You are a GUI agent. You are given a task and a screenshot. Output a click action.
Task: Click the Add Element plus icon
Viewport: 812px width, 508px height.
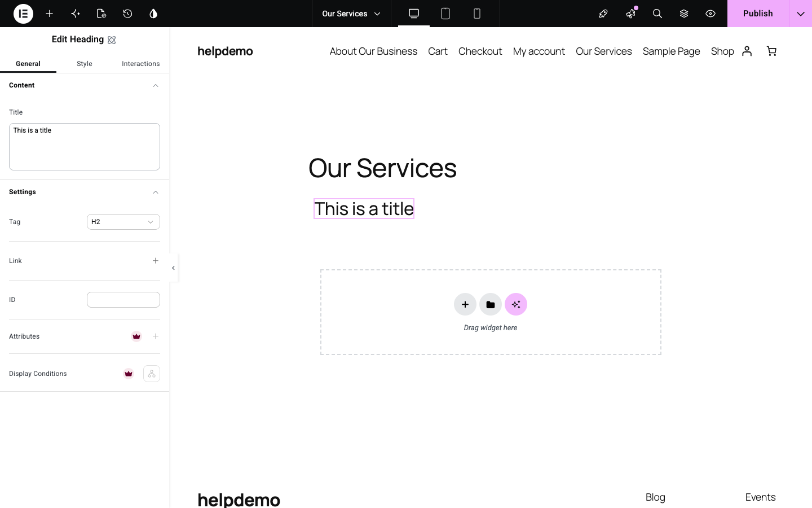[x=50, y=14]
